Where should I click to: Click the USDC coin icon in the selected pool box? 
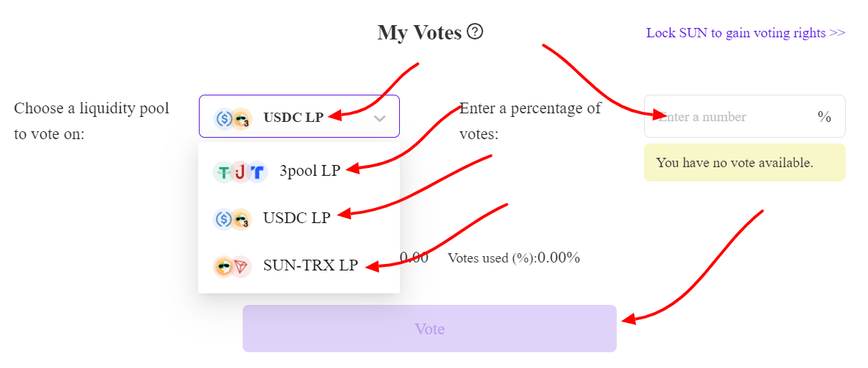pyautogui.click(x=224, y=118)
